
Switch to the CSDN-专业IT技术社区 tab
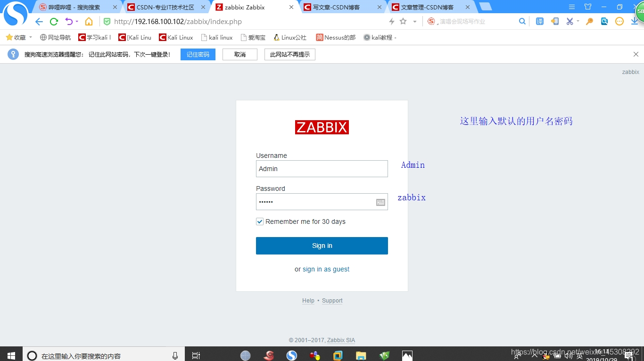coord(166,7)
